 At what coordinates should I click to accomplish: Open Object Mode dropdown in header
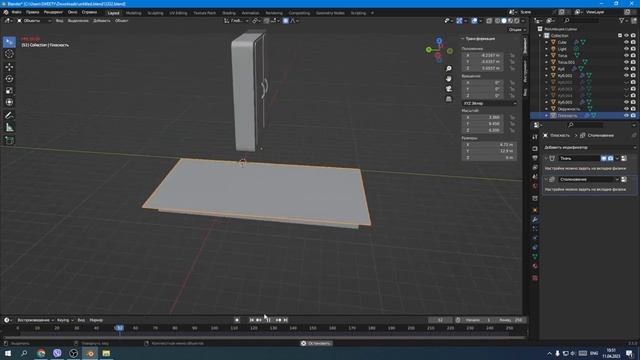click(x=33, y=20)
